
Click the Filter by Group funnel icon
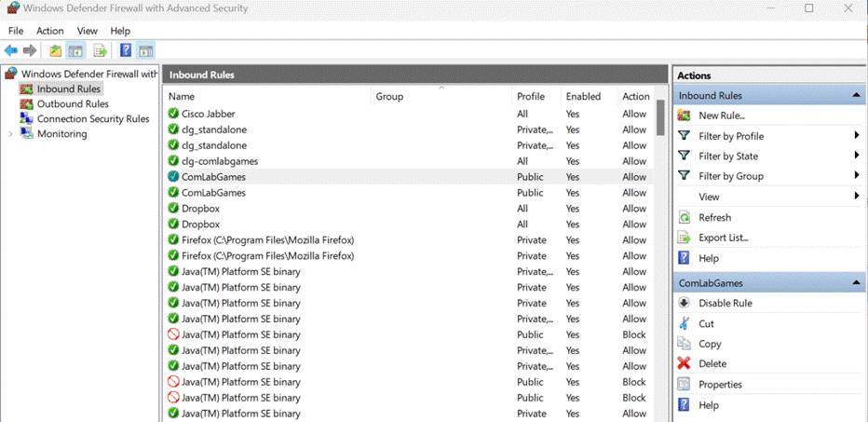click(685, 176)
